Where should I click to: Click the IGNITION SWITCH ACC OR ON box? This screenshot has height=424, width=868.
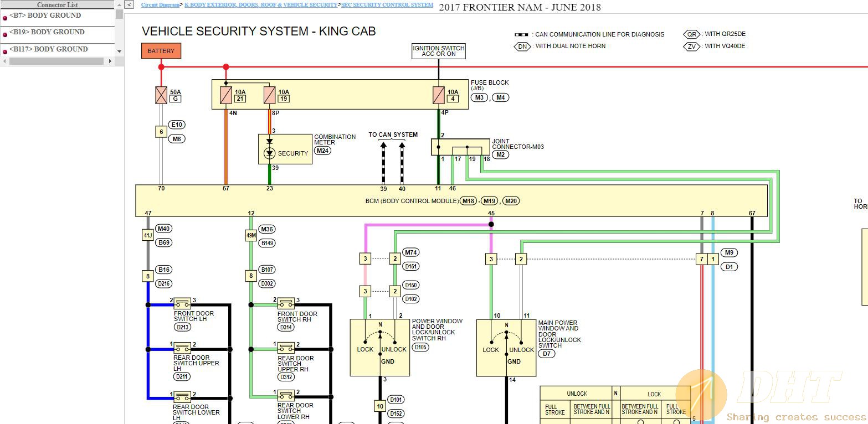tap(439, 51)
